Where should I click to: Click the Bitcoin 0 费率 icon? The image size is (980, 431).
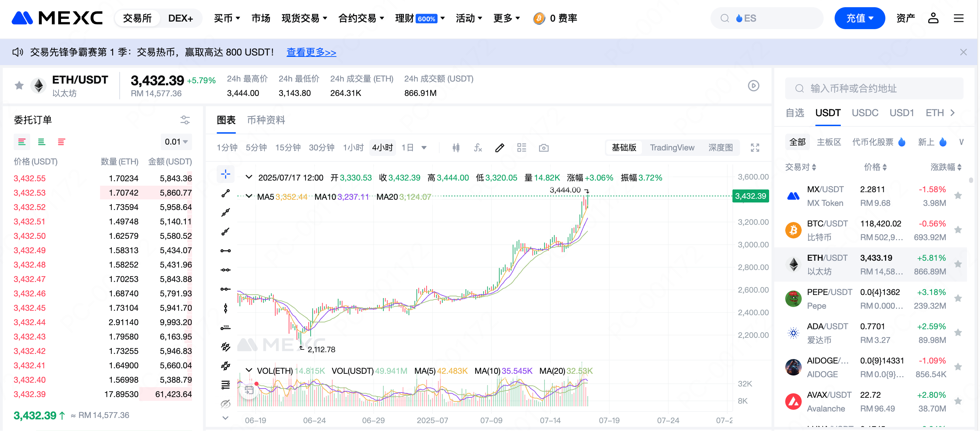coord(539,18)
